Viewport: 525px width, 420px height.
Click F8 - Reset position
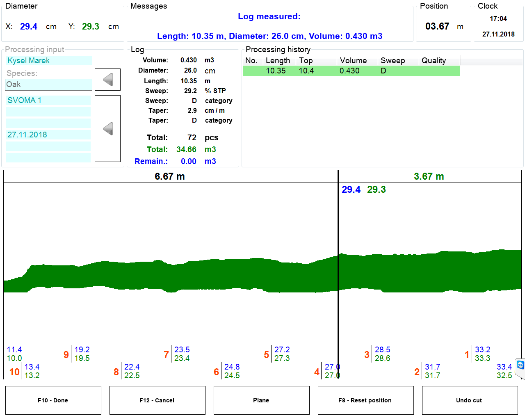[x=366, y=400]
